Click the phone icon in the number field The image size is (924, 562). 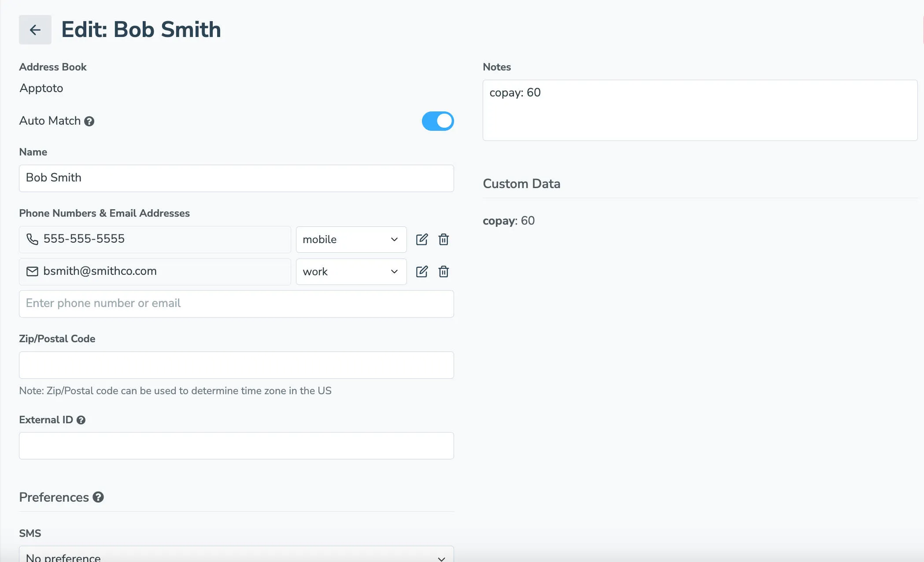[x=32, y=239]
